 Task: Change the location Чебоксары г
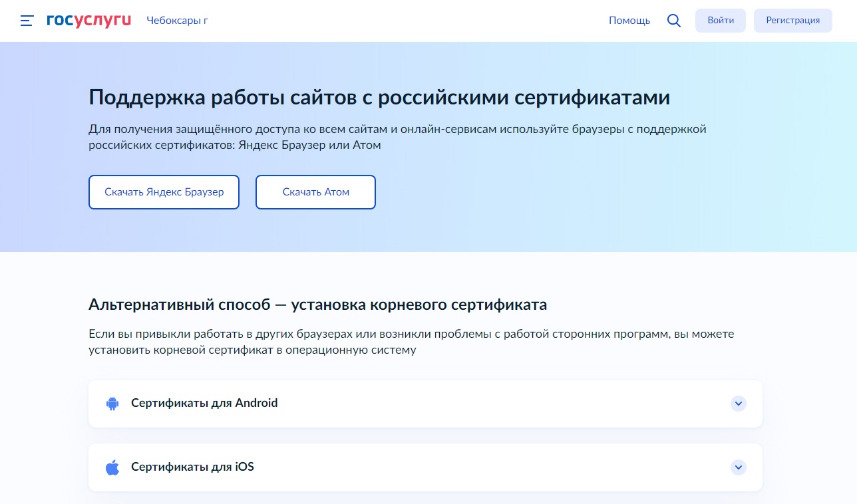[x=177, y=21]
